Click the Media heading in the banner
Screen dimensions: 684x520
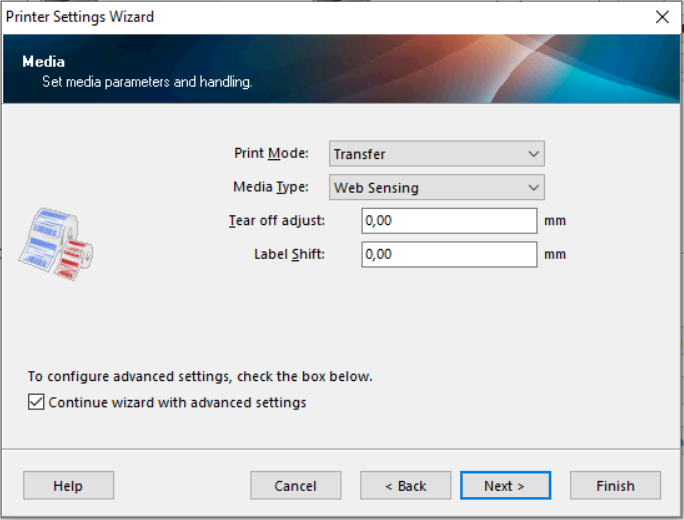pos(43,62)
